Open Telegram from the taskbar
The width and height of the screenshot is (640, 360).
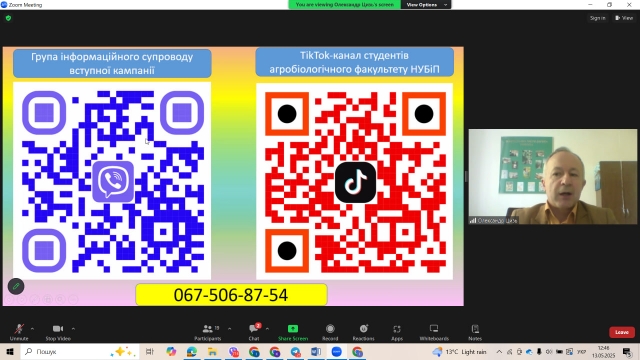click(296, 351)
